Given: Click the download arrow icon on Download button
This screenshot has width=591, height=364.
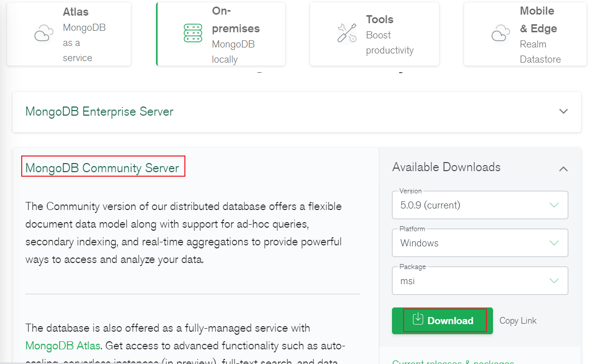Looking at the screenshot, I should pos(418,319).
